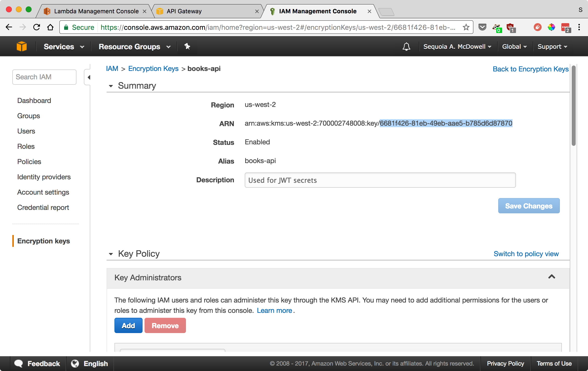
Task: Open the Support dropdown menu
Action: pyautogui.click(x=552, y=47)
